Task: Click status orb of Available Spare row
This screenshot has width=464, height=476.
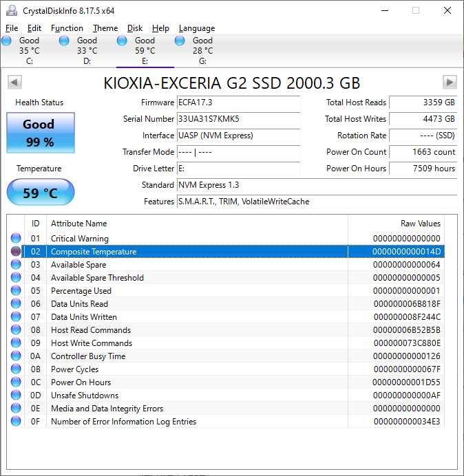Action: pyautogui.click(x=16, y=264)
